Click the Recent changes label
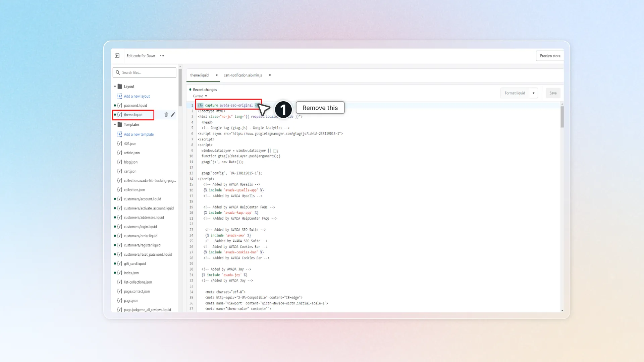The width and height of the screenshot is (644, 362). point(205,90)
